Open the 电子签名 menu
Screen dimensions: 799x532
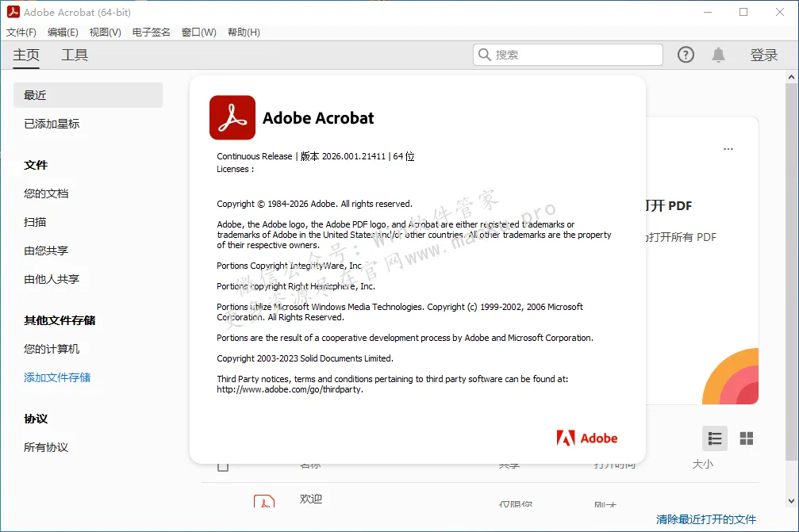tap(151, 32)
